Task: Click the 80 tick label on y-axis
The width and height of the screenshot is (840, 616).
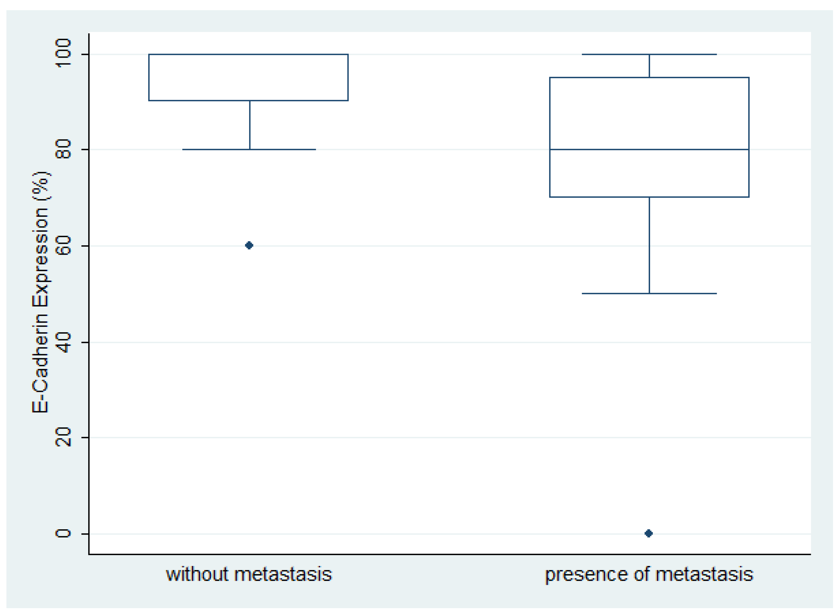Action: [x=63, y=149]
